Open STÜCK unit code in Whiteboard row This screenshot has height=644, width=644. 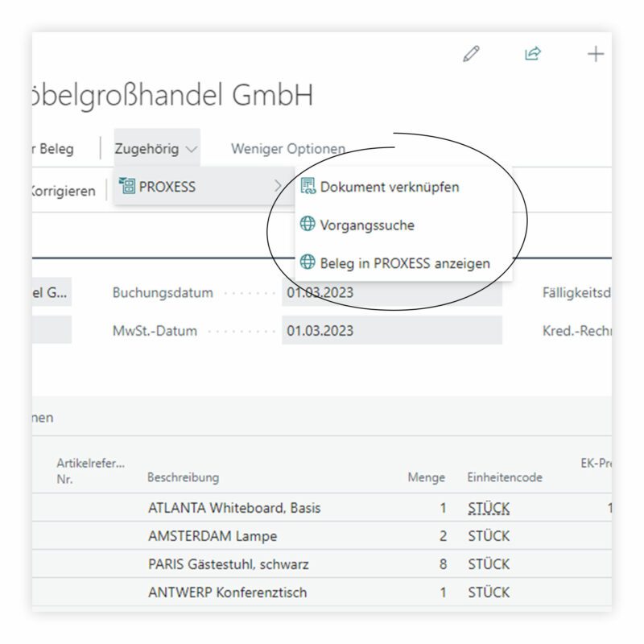tap(489, 509)
